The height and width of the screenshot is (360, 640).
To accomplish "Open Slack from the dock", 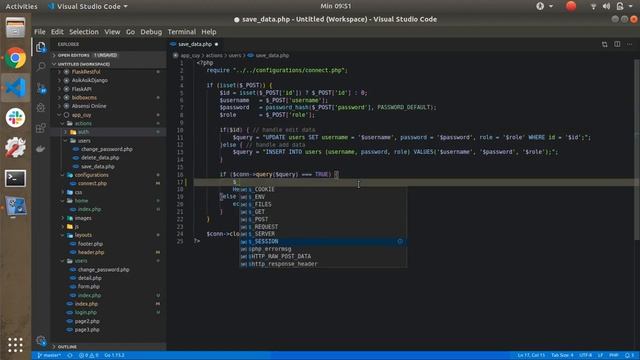I will coord(16,118).
